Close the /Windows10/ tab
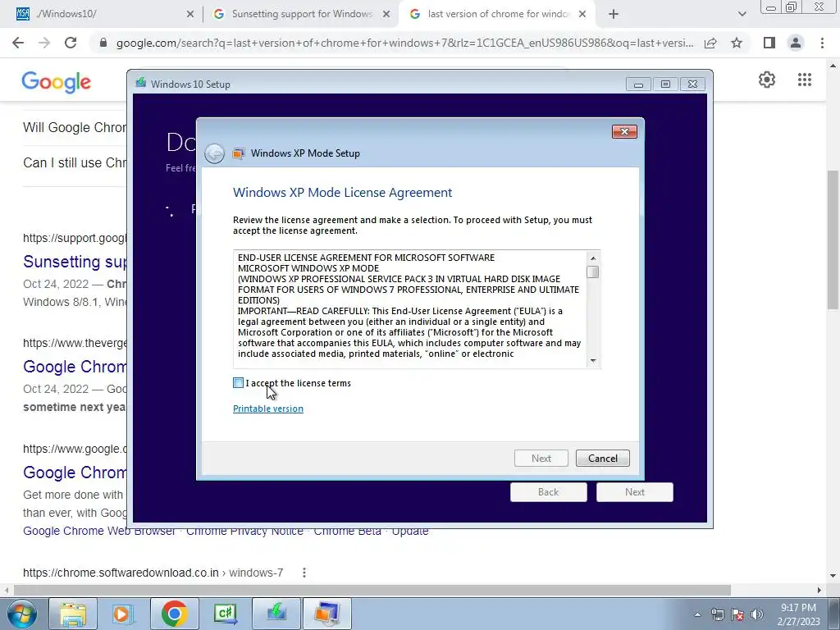840x630 pixels. 190,15
